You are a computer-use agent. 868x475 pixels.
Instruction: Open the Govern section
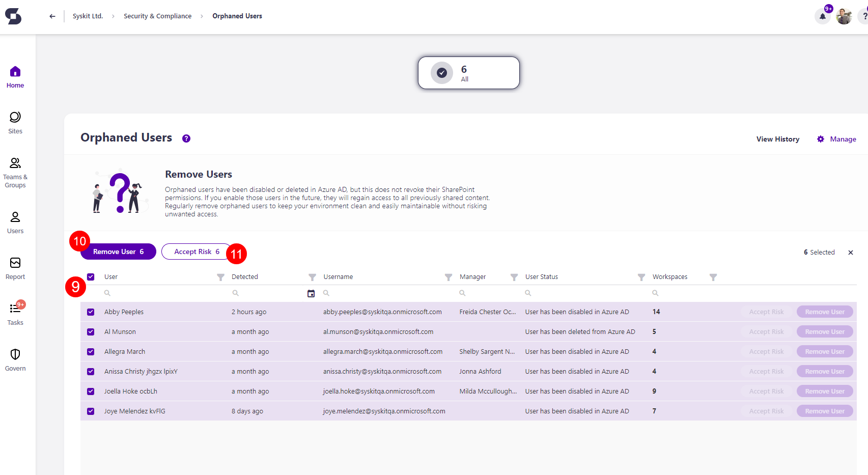pos(15,359)
